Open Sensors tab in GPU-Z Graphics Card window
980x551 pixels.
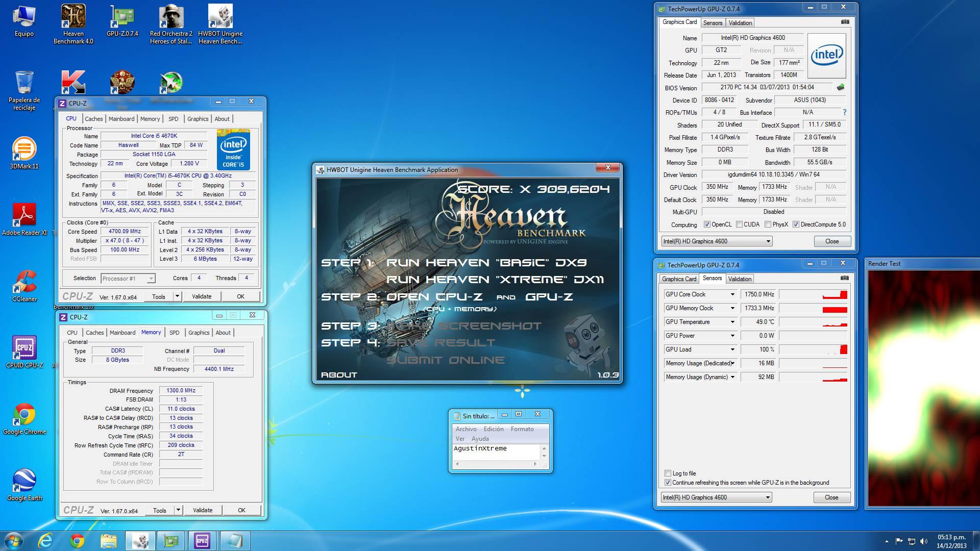(713, 23)
